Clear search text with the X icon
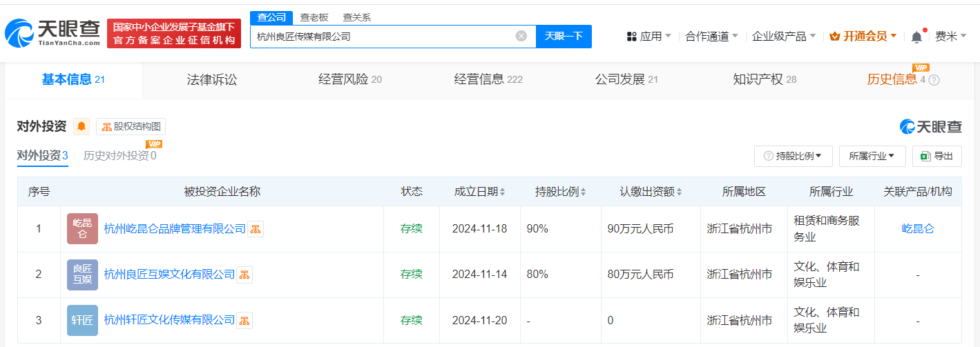Image resolution: width=980 pixels, height=347 pixels. coord(521,36)
